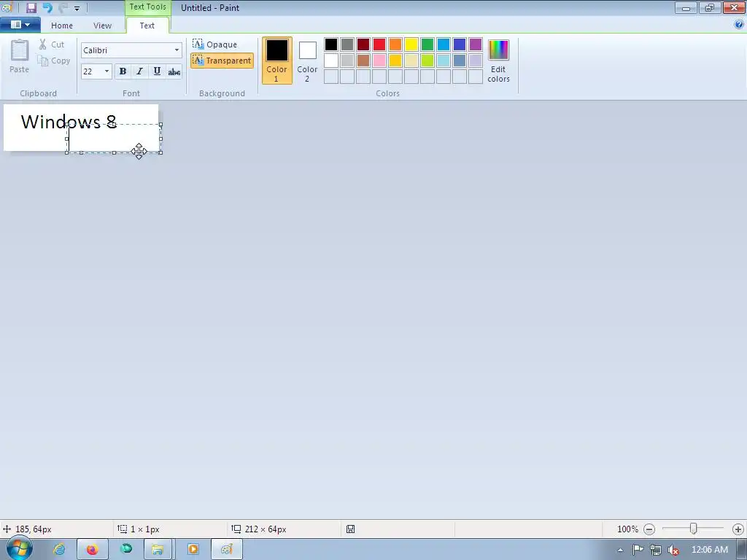Toggle Strikethrough formatting
Screen dimensions: 747x560
pyautogui.click(x=174, y=71)
